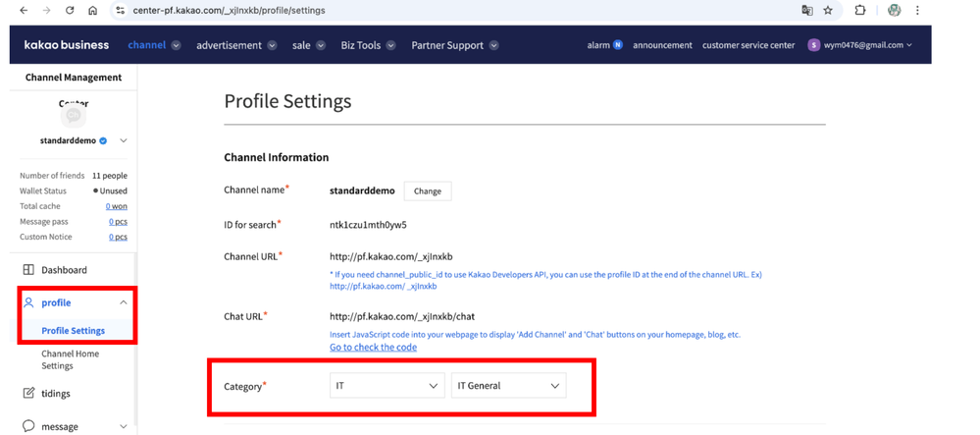Open Chrome three-dot menu

click(917, 11)
